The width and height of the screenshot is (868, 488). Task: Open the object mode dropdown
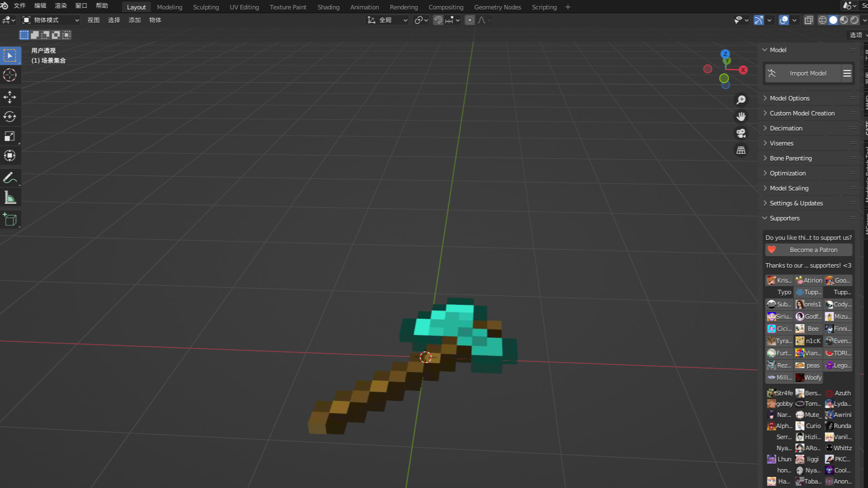[51, 20]
